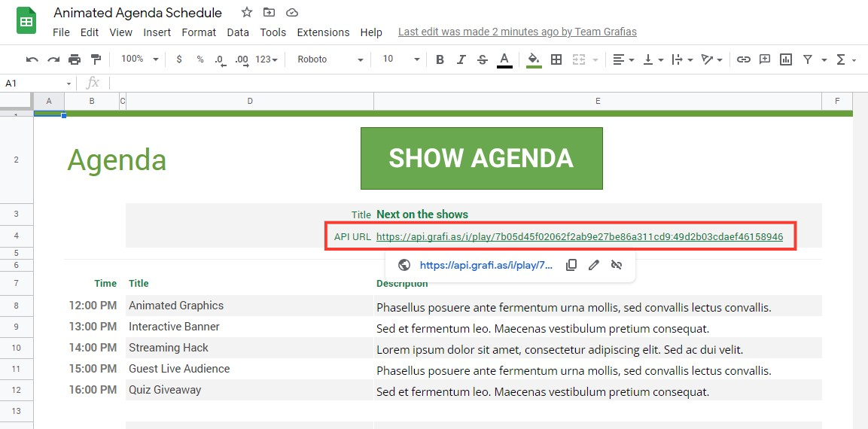Image resolution: width=868 pixels, height=429 pixels.
Task: Open the font size 10 dropdown
Action: [x=400, y=59]
